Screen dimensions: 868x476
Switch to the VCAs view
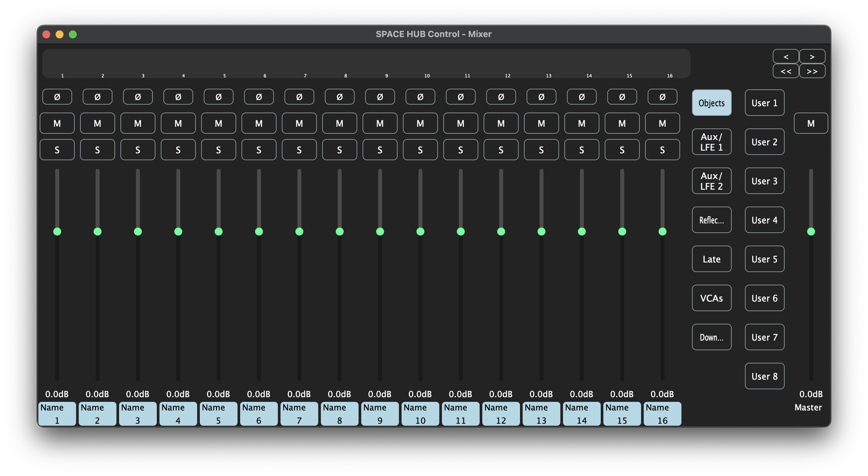coord(711,298)
